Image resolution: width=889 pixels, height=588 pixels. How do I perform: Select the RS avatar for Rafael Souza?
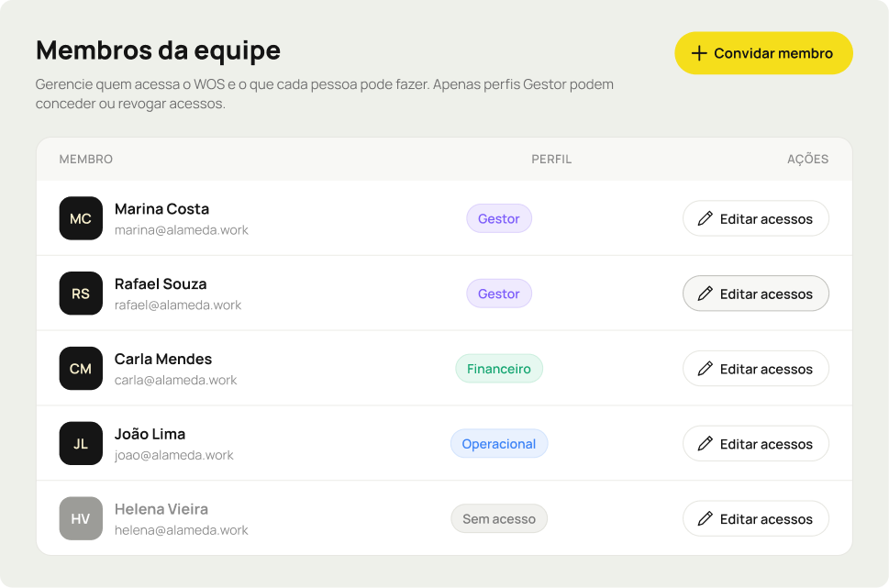click(x=81, y=294)
